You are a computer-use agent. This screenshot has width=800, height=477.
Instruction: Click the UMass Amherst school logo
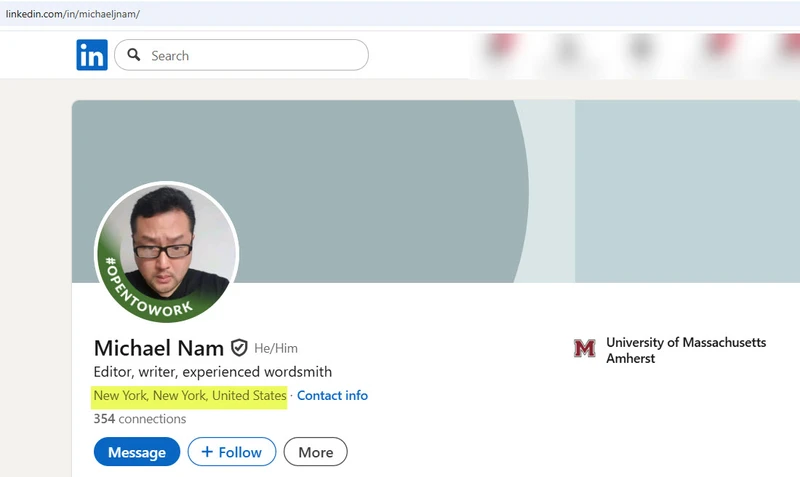tap(584, 349)
